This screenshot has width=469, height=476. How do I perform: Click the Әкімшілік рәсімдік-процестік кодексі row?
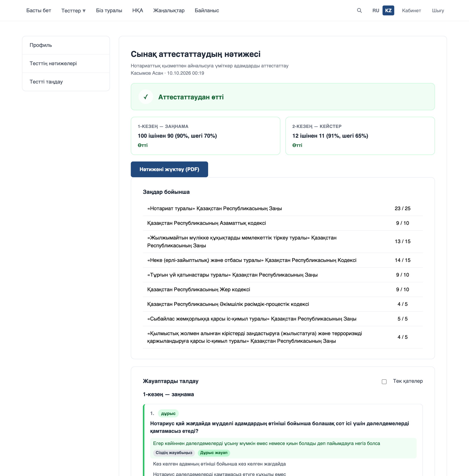(283, 304)
